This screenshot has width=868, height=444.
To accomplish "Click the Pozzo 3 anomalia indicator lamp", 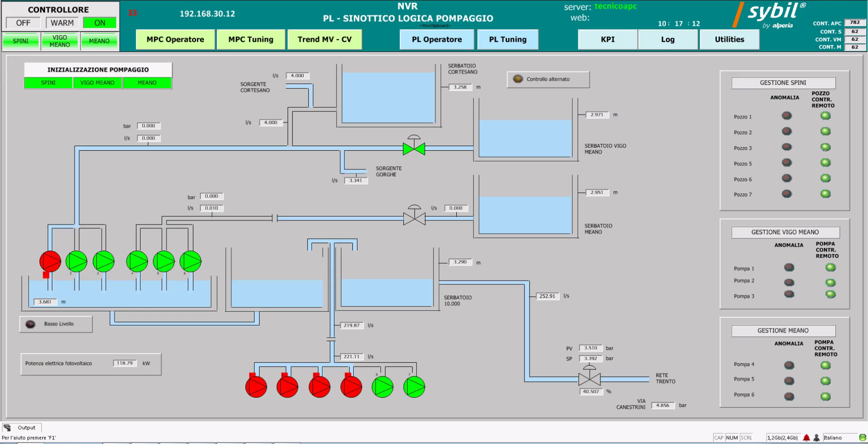I will point(787,147).
